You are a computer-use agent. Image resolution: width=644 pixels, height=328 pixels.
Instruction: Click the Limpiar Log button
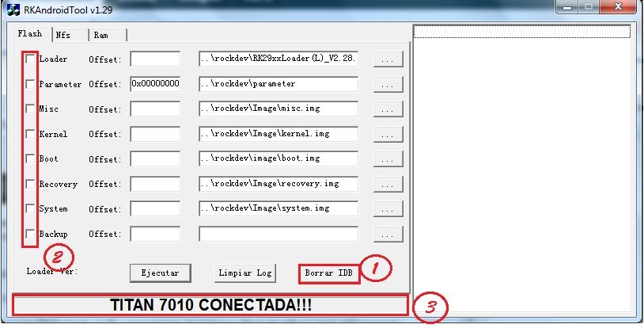point(245,273)
